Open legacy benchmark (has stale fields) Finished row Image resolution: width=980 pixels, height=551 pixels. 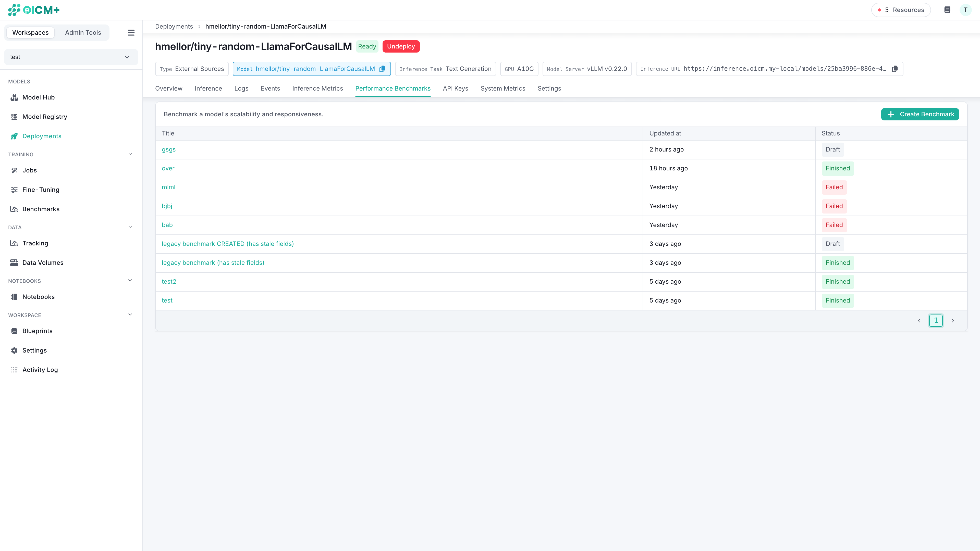(213, 263)
